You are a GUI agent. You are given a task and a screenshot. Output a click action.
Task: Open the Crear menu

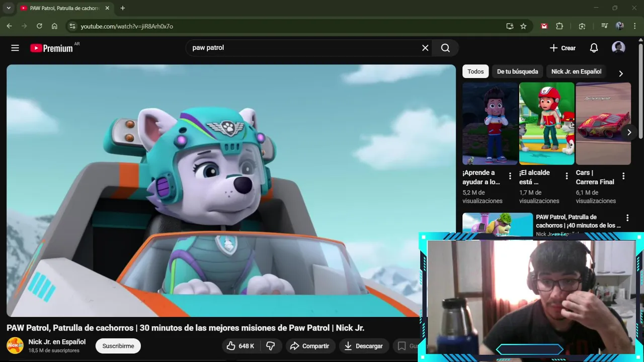(x=562, y=48)
